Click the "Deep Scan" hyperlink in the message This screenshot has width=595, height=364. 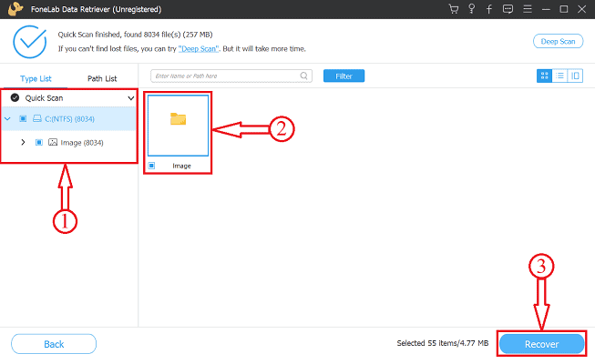coord(199,49)
